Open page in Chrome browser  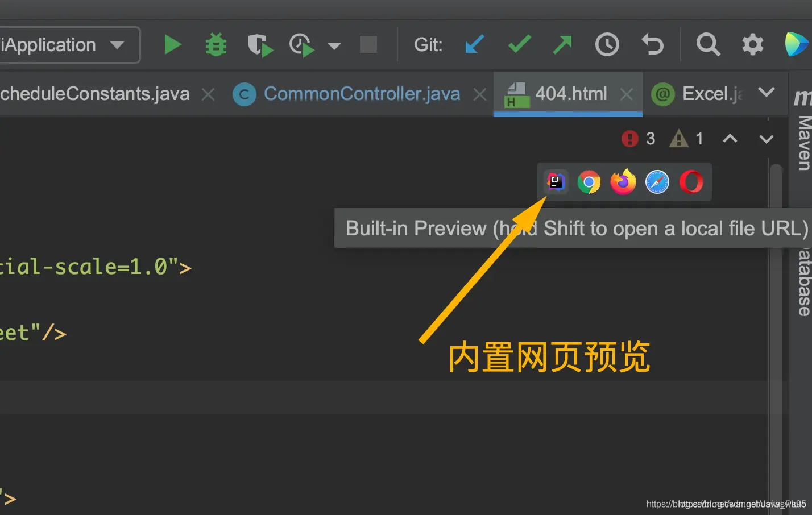[x=589, y=182]
